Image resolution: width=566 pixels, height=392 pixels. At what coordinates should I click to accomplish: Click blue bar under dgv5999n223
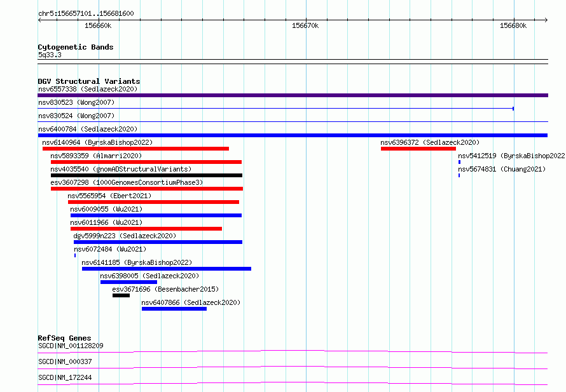(x=158, y=242)
